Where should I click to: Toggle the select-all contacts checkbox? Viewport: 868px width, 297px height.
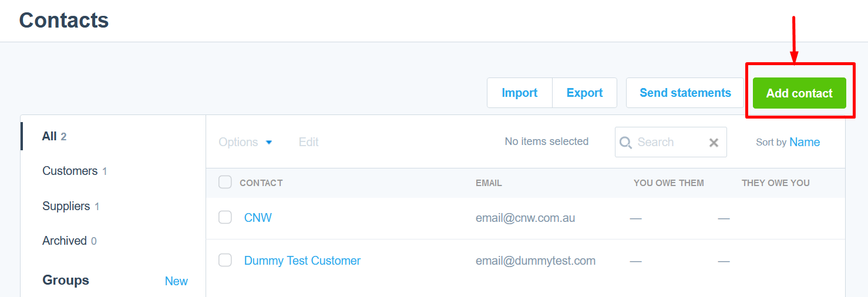point(225,183)
